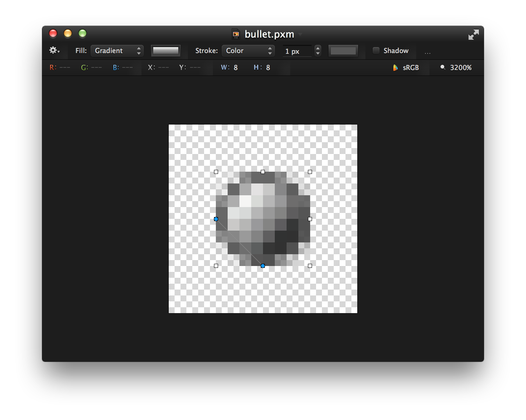Image resolution: width=526 pixels, height=420 pixels.
Task: Click the stroke width stepper up arrow
Action: (x=318, y=48)
